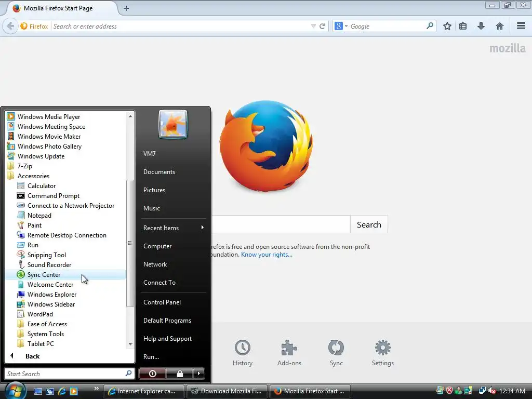Open Sync from start page
Viewport: 532px width, 399px height.
336,353
